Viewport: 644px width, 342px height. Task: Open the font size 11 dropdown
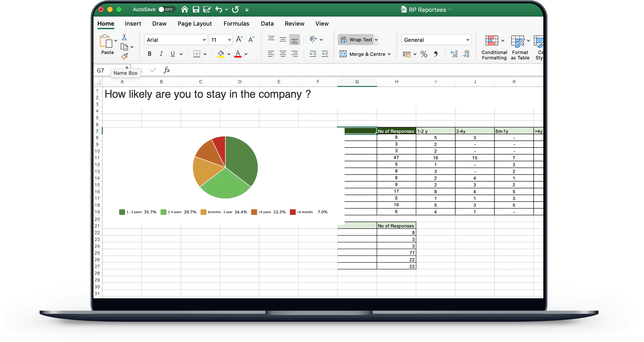[x=229, y=40]
